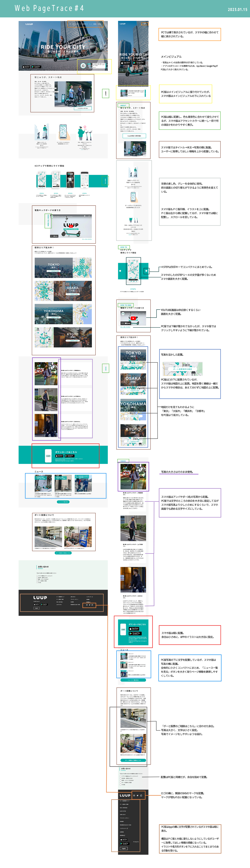Click ポート設置のご相談はこちら button in desktop mockup
This screenshot has width=250, height=868.
(63, 553)
